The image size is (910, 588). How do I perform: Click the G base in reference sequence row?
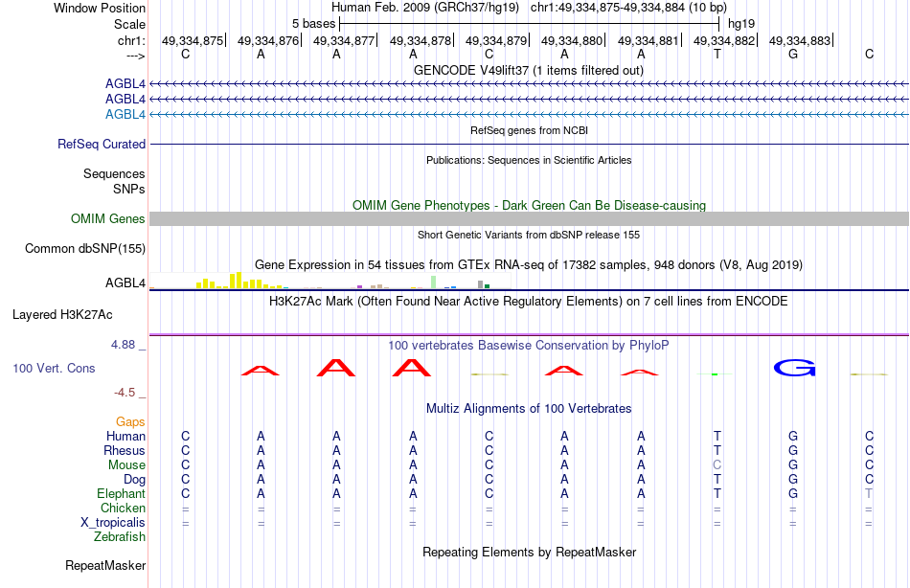pos(793,55)
